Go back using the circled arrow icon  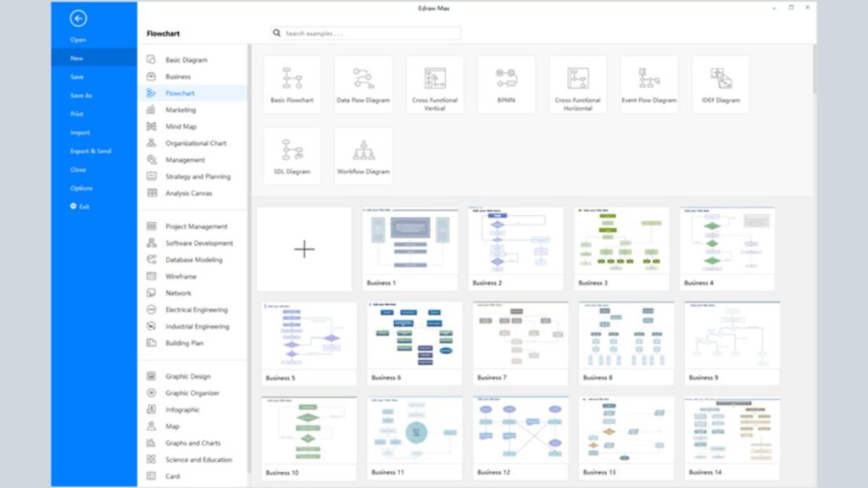click(78, 19)
